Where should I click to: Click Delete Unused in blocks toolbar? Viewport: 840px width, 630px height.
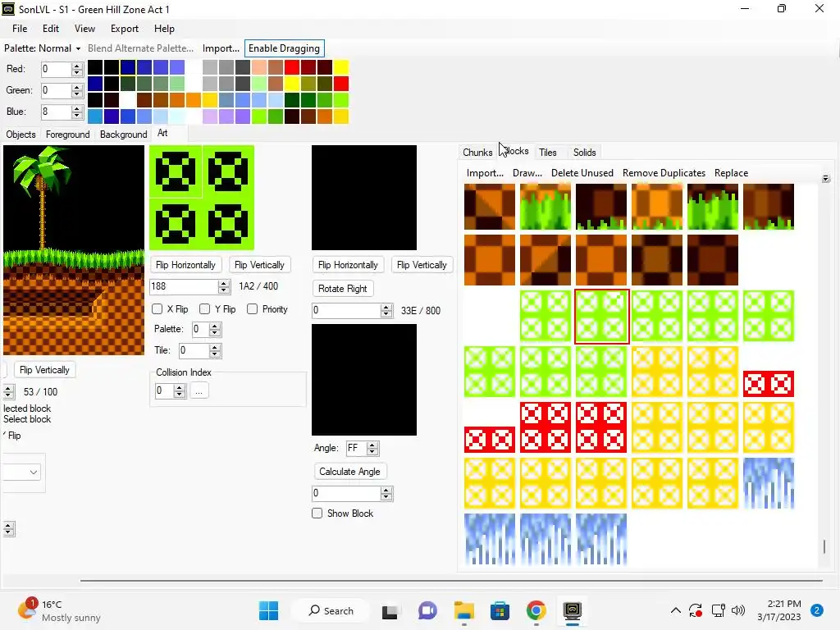coord(582,173)
